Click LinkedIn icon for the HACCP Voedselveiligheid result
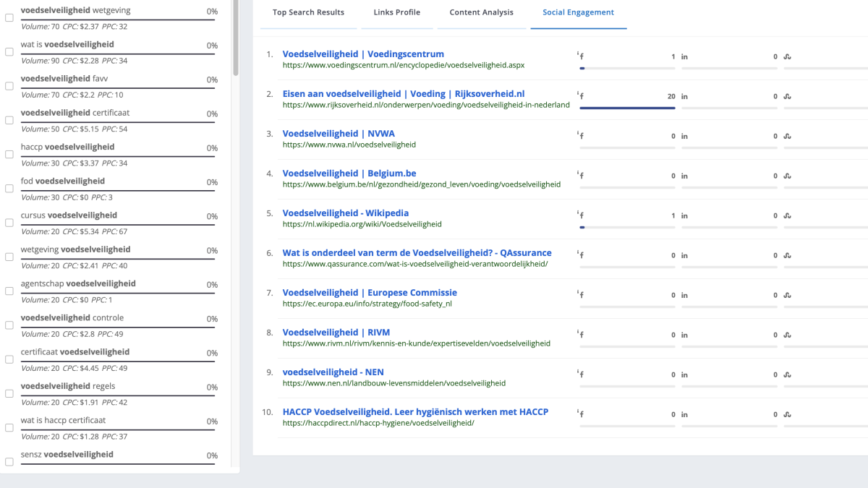868x488 pixels. (684, 414)
